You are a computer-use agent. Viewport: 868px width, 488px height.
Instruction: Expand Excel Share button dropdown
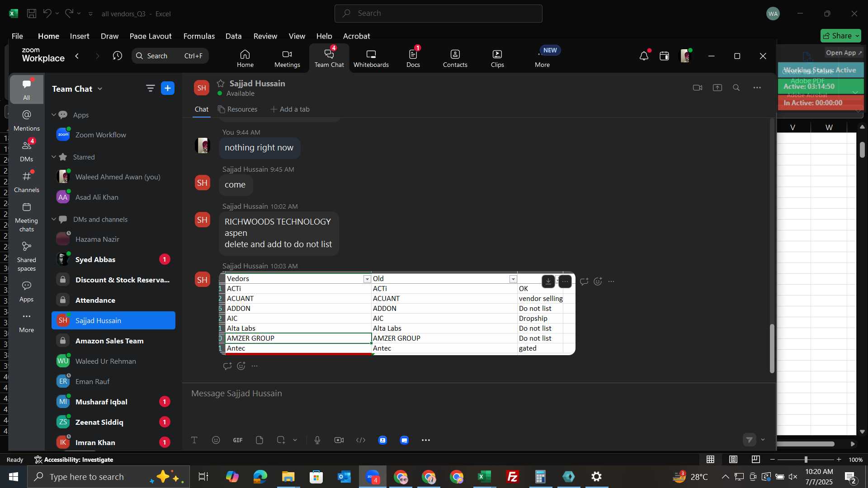pyautogui.click(x=857, y=36)
